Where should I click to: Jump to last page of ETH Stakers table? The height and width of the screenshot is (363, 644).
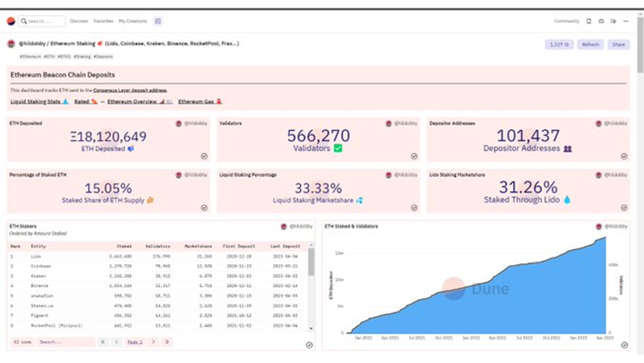(x=167, y=341)
